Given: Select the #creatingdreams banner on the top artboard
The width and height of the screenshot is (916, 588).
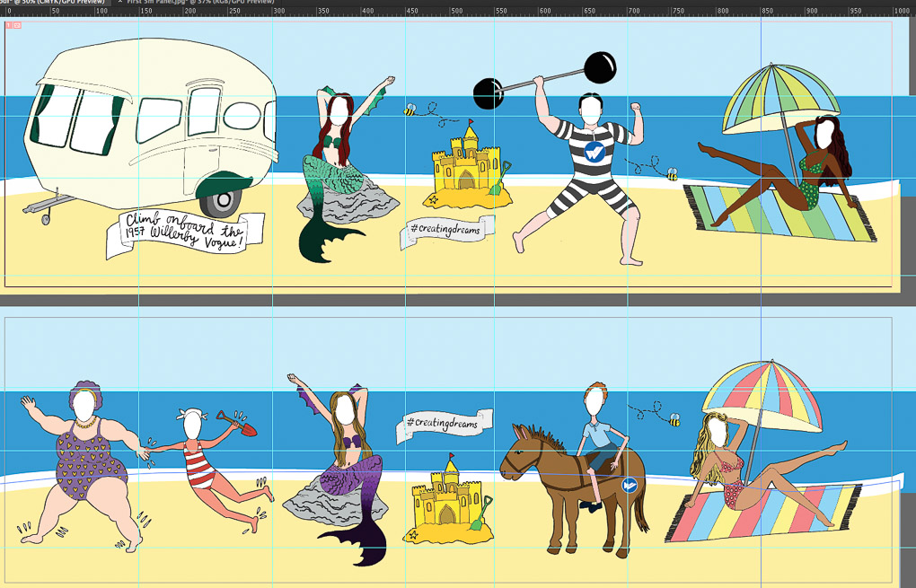Looking at the screenshot, I should coord(447,231).
